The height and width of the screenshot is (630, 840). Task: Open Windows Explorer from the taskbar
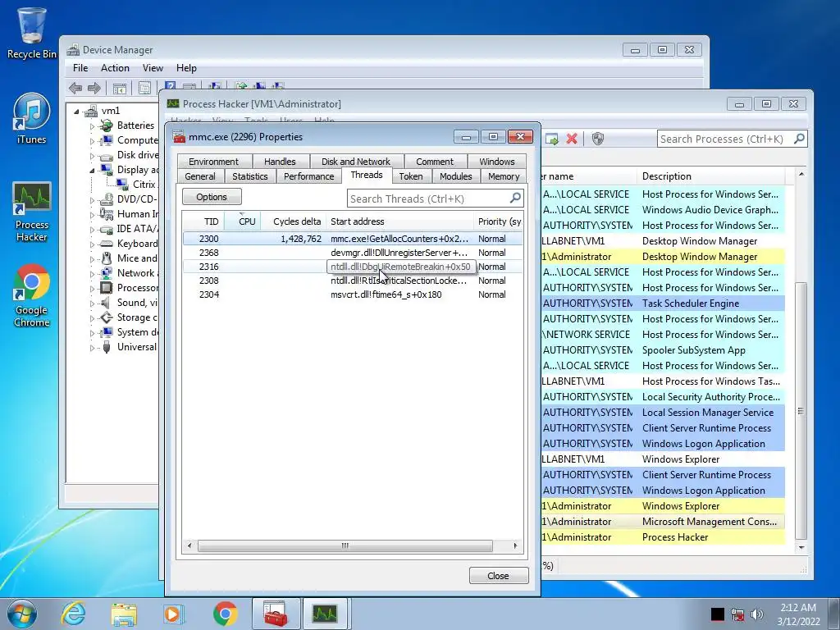coord(124,614)
